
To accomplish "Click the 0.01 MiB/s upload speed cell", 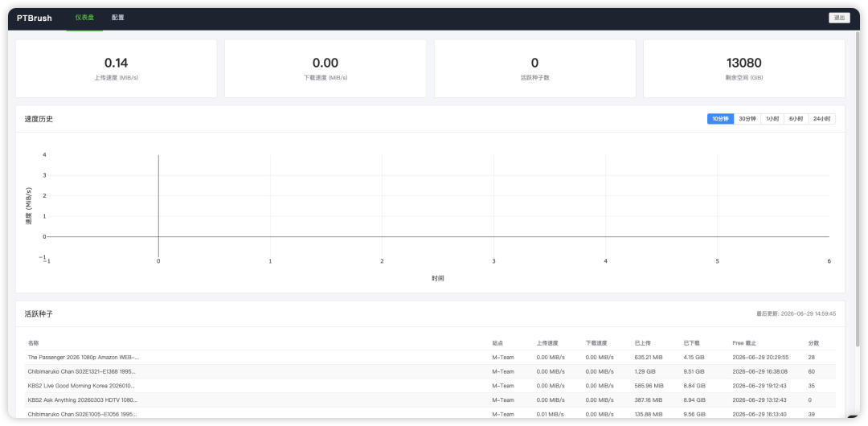I will (x=551, y=415).
